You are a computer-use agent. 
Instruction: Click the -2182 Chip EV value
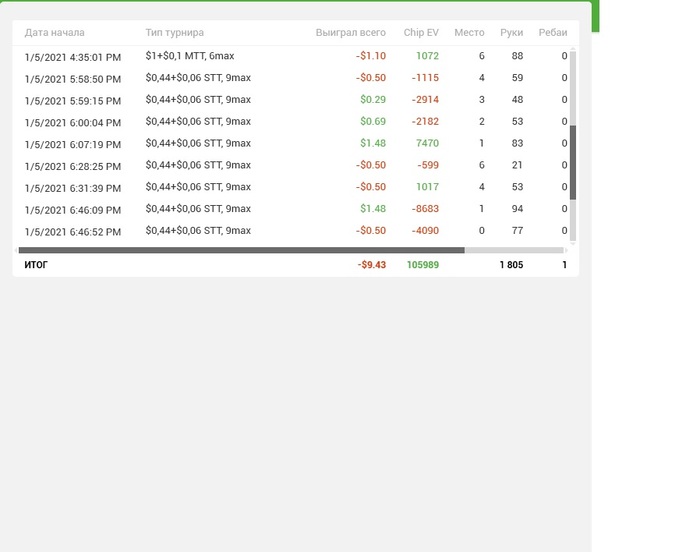[425, 121]
